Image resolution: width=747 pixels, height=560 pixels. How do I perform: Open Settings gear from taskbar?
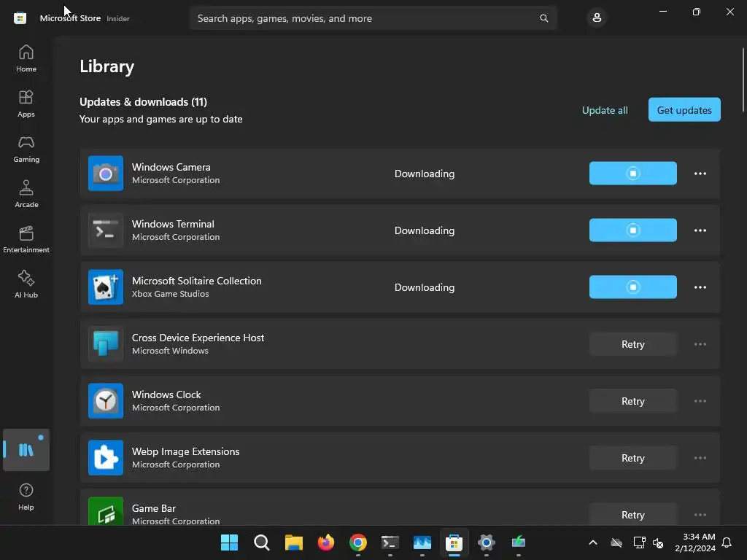[487, 542]
